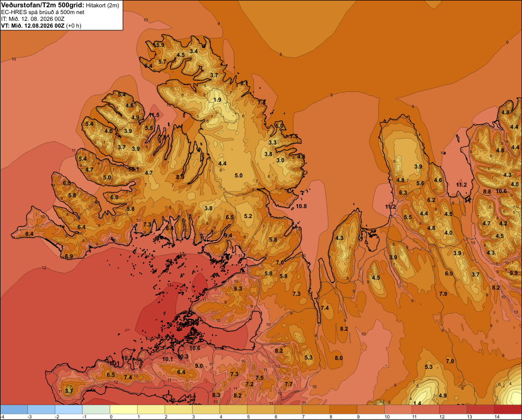The height and width of the screenshot is (420, 522).
Task: Click the 3.0 temperature value
Action: 280,160
